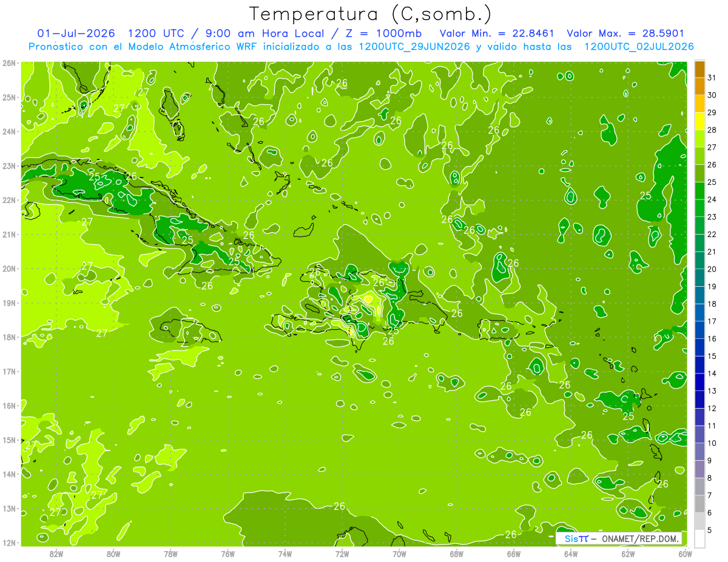Click the 12N latitude axis label
728x562 pixels.
[8, 543]
